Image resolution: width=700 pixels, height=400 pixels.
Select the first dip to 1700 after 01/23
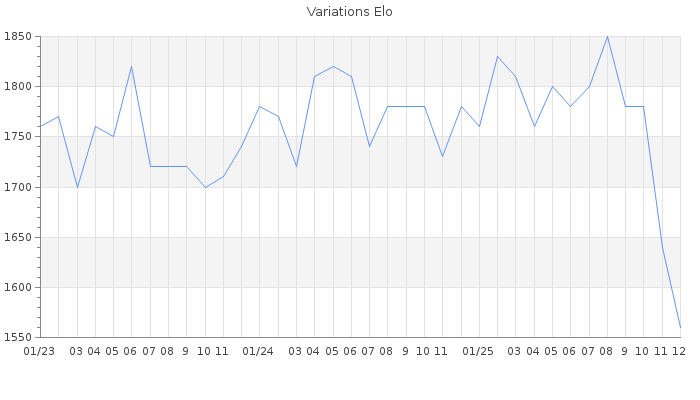tap(77, 187)
